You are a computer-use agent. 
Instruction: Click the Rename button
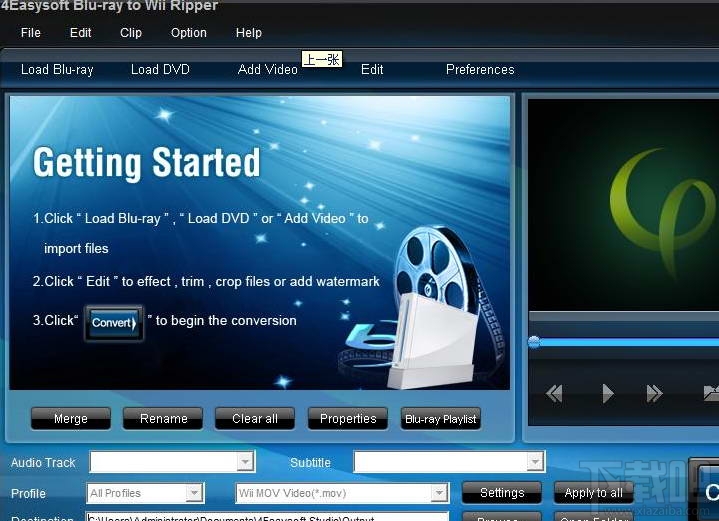click(x=163, y=418)
